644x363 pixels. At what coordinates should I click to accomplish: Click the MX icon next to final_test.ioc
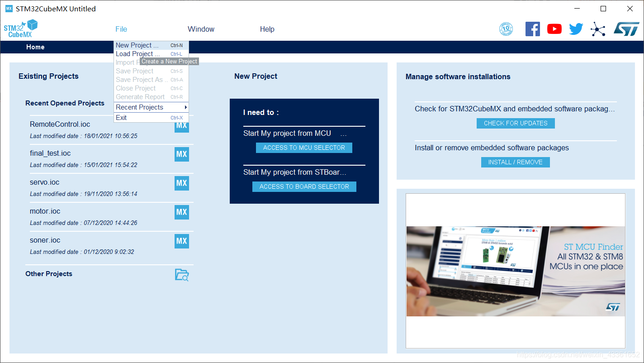[x=182, y=154]
